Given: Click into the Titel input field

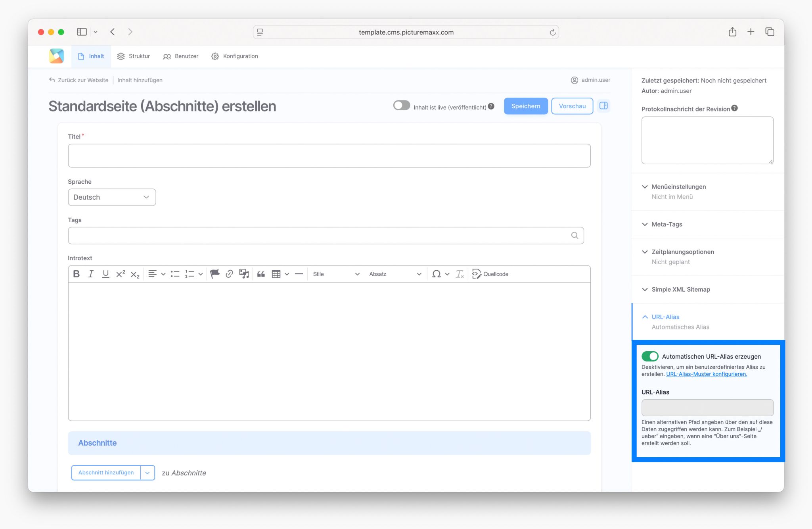Looking at the screenshot, I should 329,156.
